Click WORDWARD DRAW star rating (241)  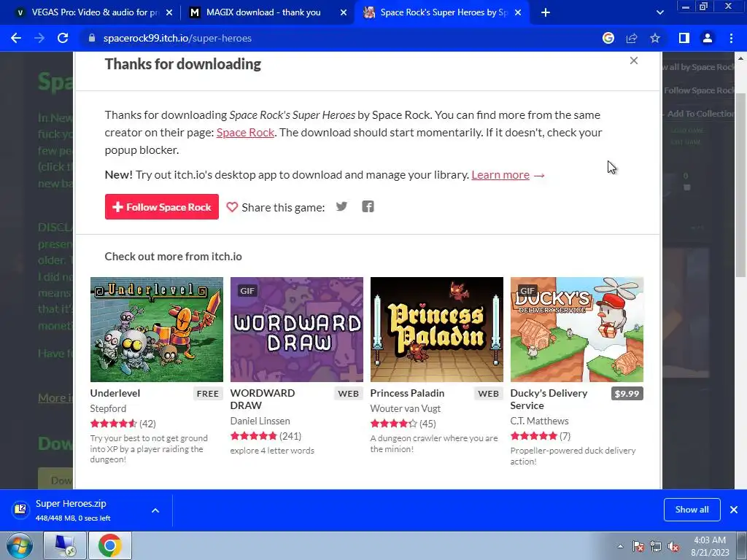[266, 436]
